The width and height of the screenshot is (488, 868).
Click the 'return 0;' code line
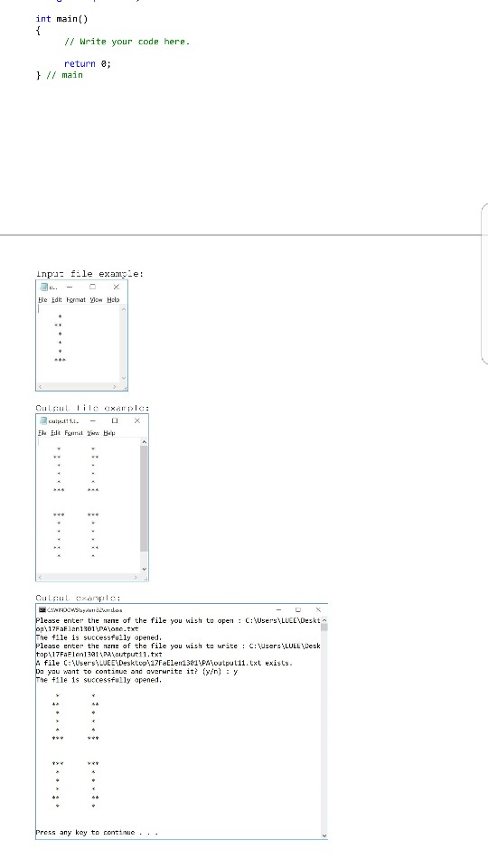88,63
